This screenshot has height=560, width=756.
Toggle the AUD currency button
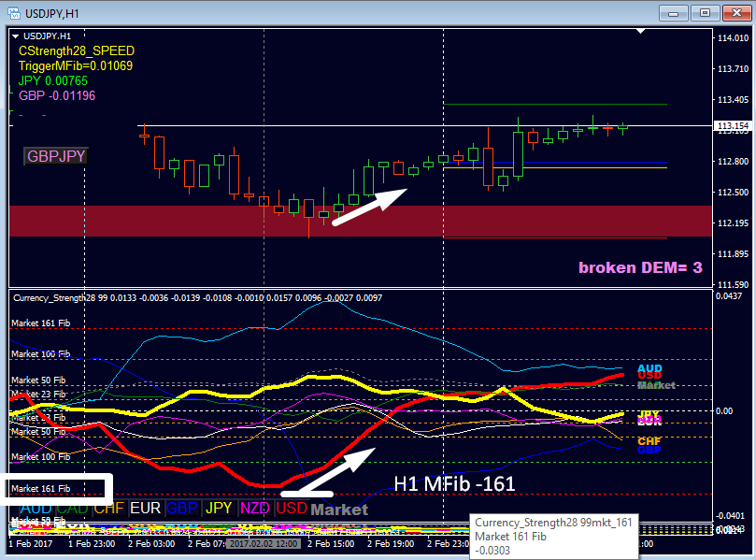point(36,509)
